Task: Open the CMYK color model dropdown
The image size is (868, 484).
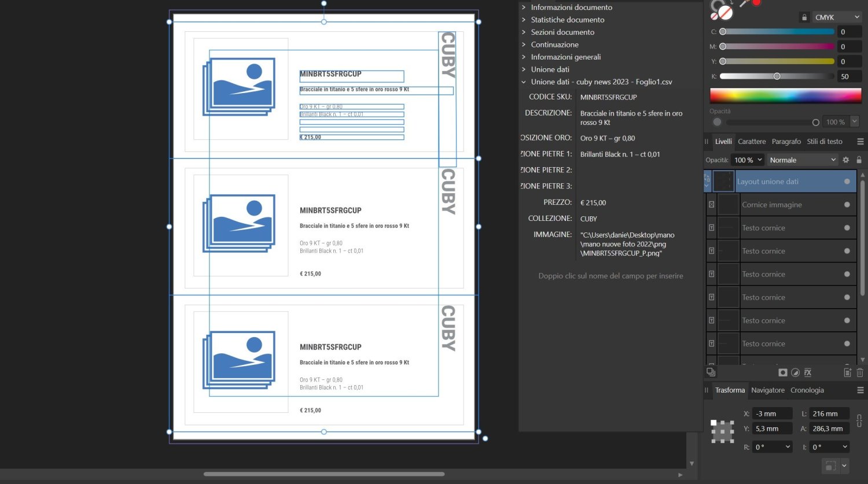Action: (836, 17)
